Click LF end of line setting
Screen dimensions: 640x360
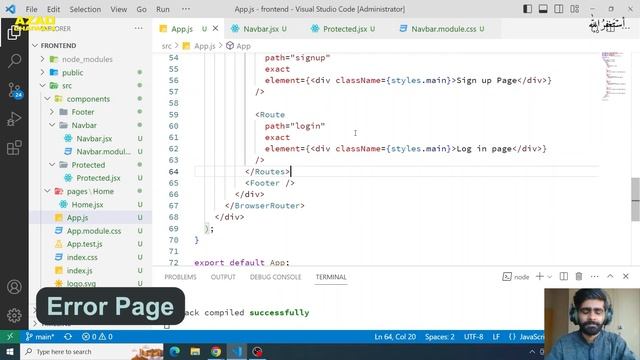(496, 337)
